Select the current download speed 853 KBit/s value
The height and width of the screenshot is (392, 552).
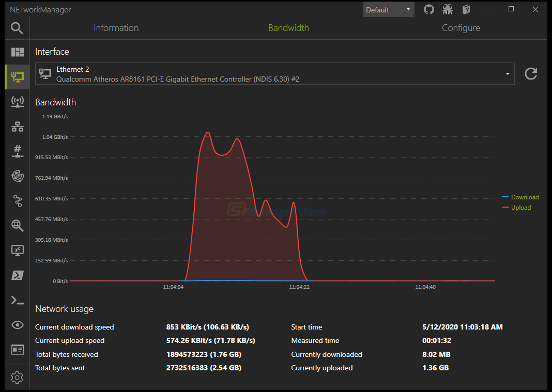[x=208, y=327]
